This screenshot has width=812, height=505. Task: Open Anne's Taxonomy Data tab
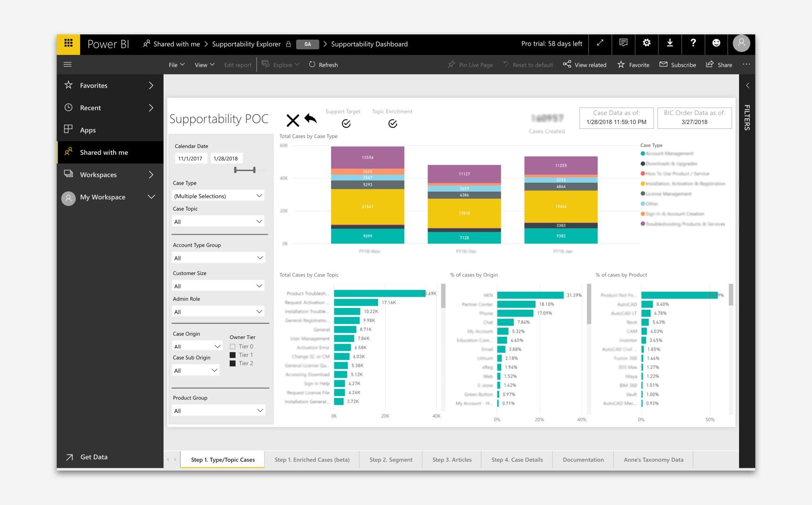tap(653, 459)
